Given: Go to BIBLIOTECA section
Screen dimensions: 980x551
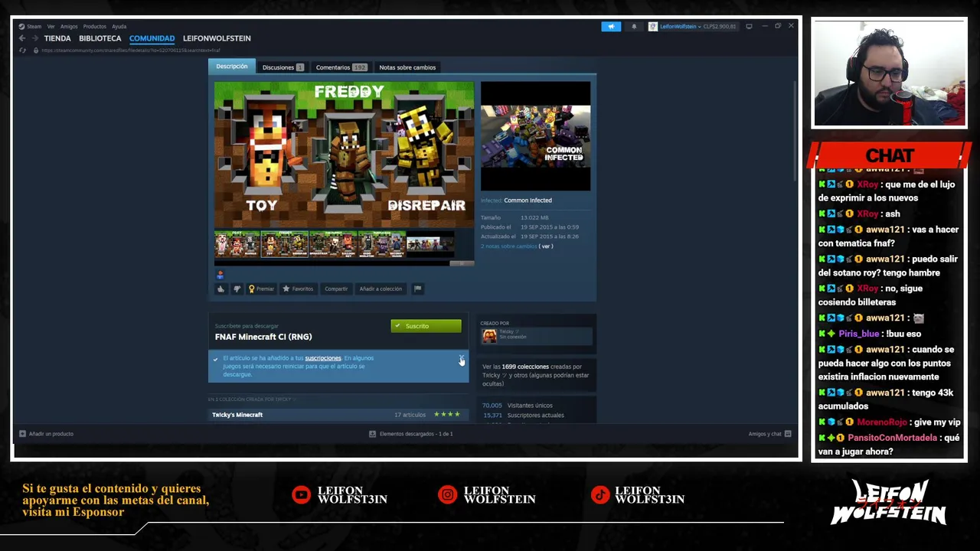Looking at the screenshot, I should pos(100,38).
